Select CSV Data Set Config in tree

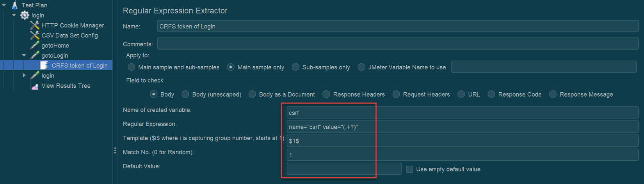coord(69,35)
